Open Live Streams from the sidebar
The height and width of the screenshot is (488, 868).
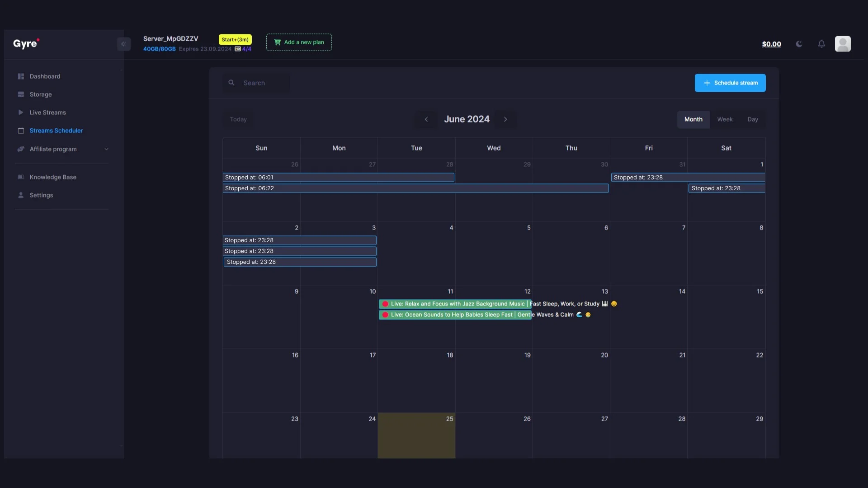tap(47, 113)
